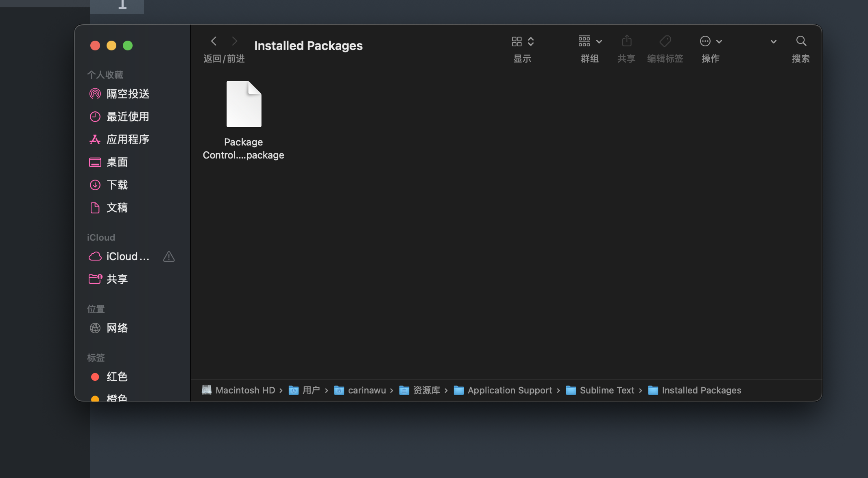The height and width of the screenshot is (478, 868).
Task: Click the Edit Tags icon
Action: 665,41
